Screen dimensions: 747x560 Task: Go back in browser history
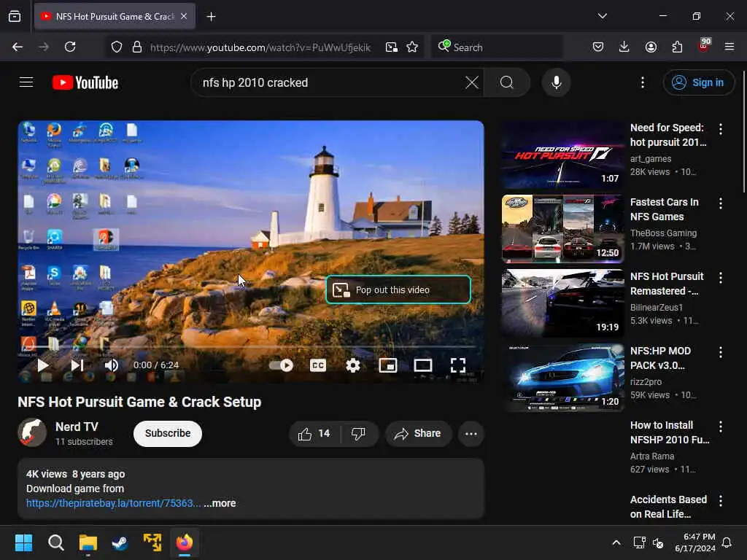18,47
